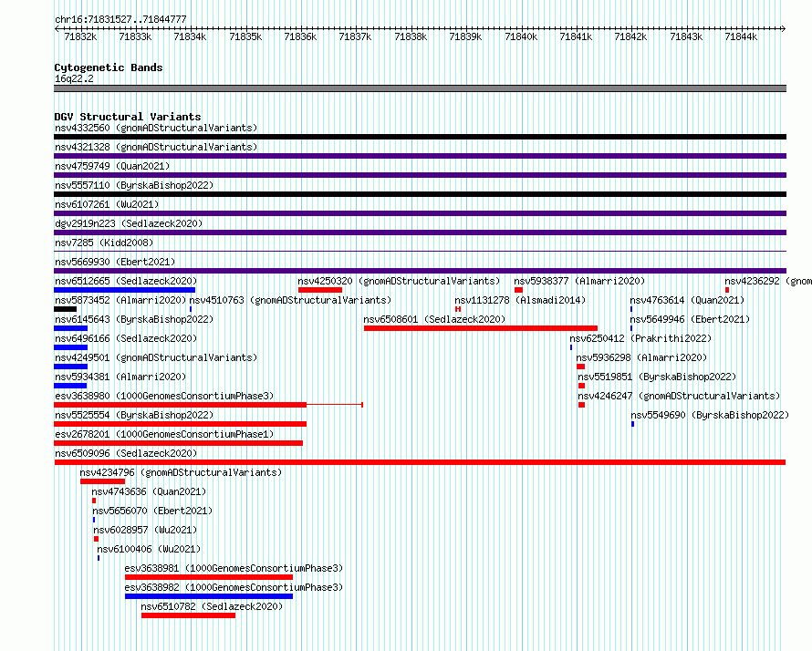
Task: Open nsv4759749 (Quan2021) variant
Action: point(112,166)
